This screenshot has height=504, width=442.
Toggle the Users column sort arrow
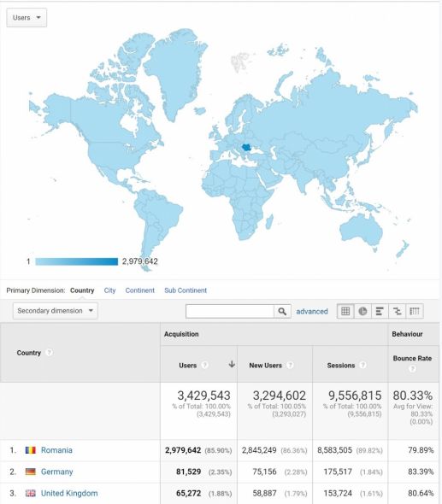(x=232, y=364)
